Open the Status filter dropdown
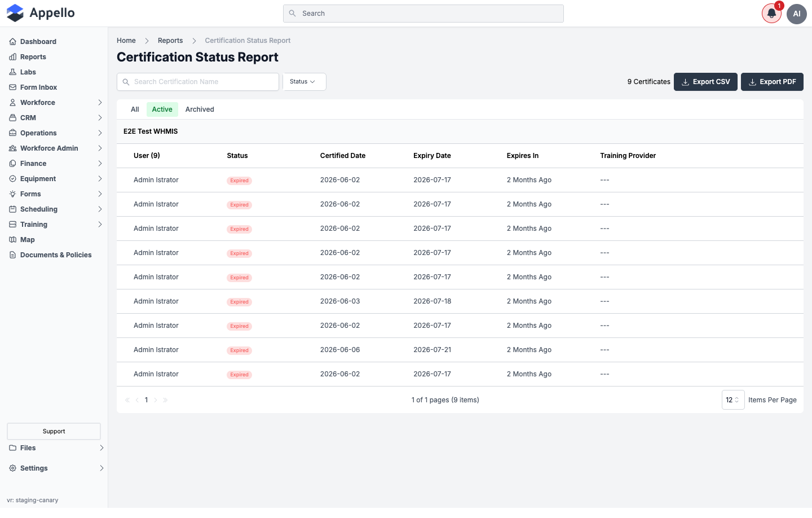812x518 pixels. 304,82
